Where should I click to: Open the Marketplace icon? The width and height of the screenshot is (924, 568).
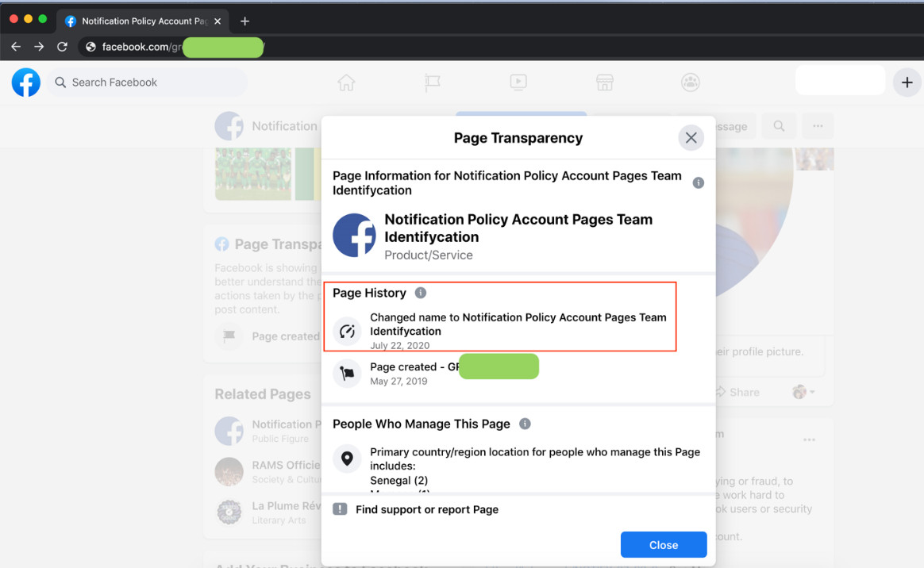605,83
